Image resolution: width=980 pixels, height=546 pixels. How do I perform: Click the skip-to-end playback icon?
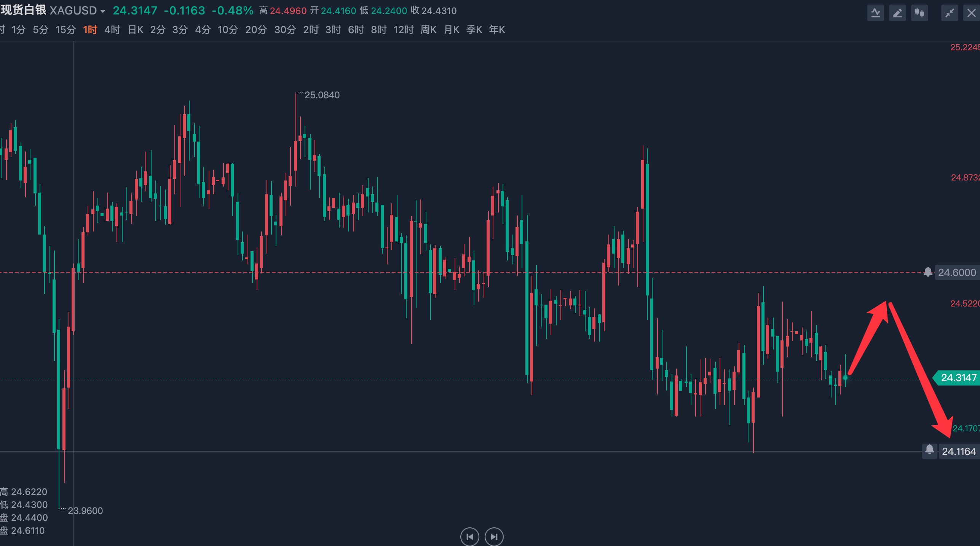coord(494,537)
